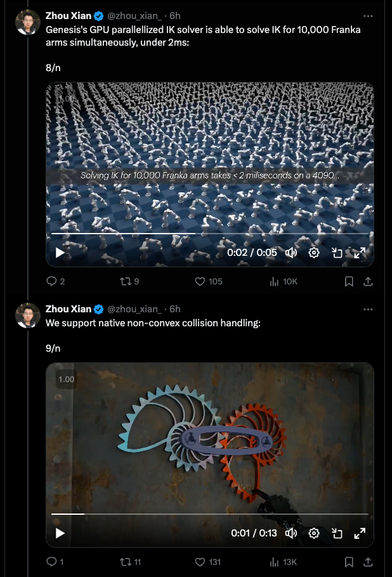The width and height of the screenshot is (392, 577).
Task: Open more options menu on the second tweet
Action: pos(368,308)
